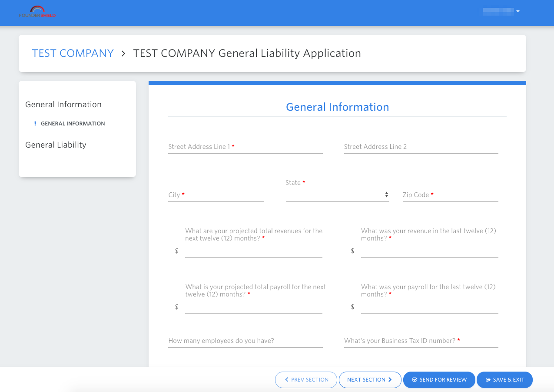Focus the Street Address Line 1 field
Viewport: 554px width, 392px height.
[x=245, y=147]
